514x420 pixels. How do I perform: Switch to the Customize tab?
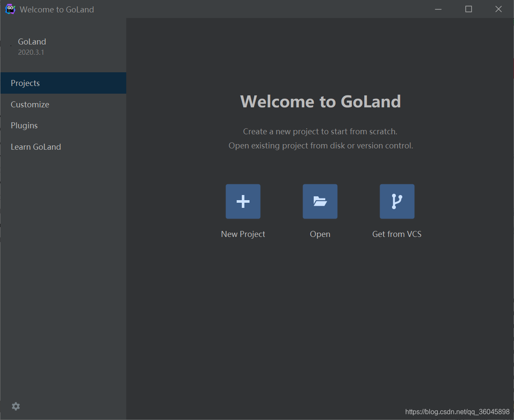click(63, 104)
